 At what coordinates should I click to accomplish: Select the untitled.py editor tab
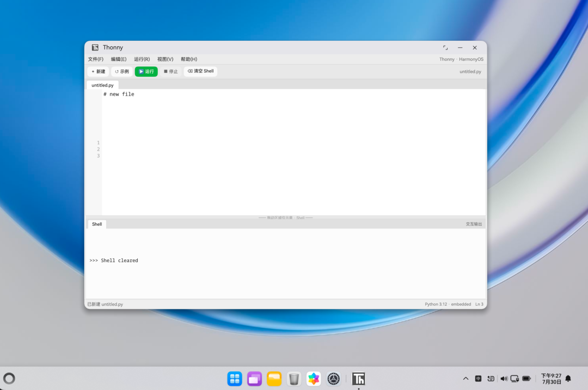(102, 85)
